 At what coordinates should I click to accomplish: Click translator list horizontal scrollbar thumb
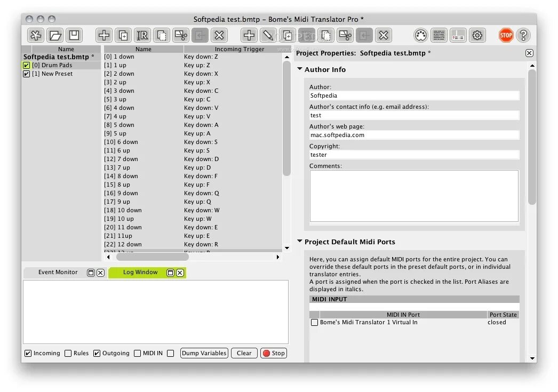153,257
